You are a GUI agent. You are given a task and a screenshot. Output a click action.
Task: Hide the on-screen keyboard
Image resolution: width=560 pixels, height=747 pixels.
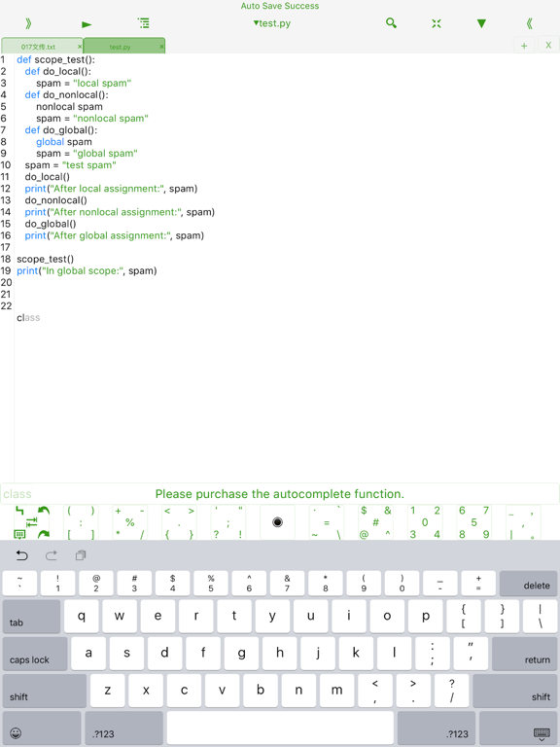pos(518,728)
